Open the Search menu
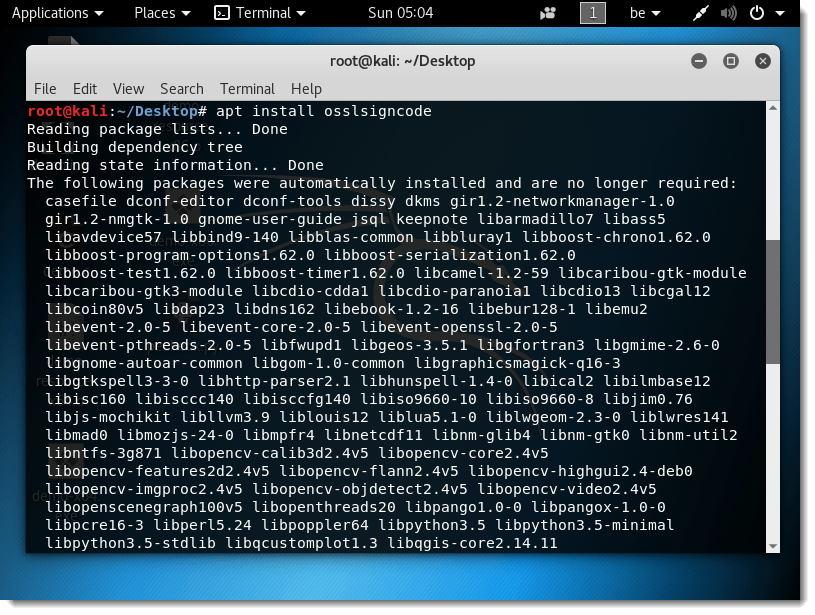 (181, 88)
